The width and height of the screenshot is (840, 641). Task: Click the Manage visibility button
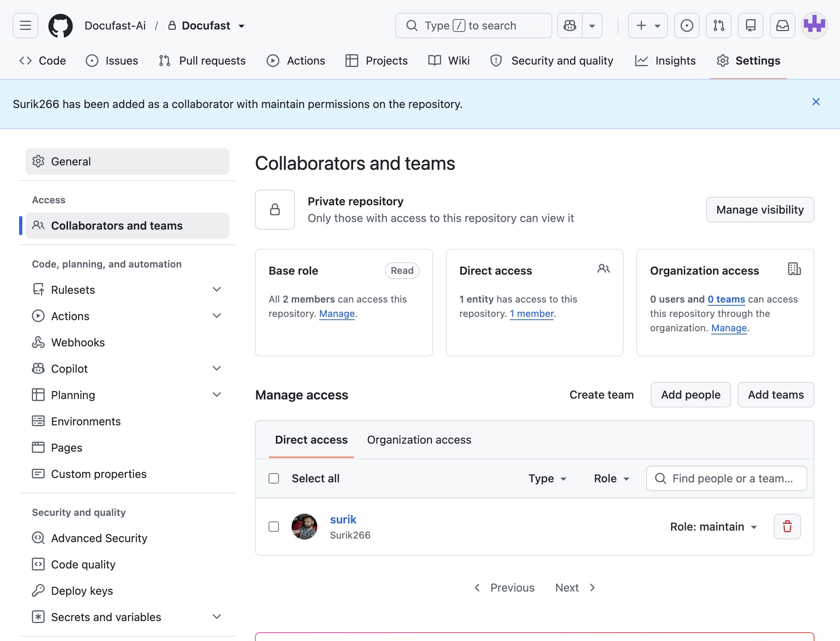[760, 210]
